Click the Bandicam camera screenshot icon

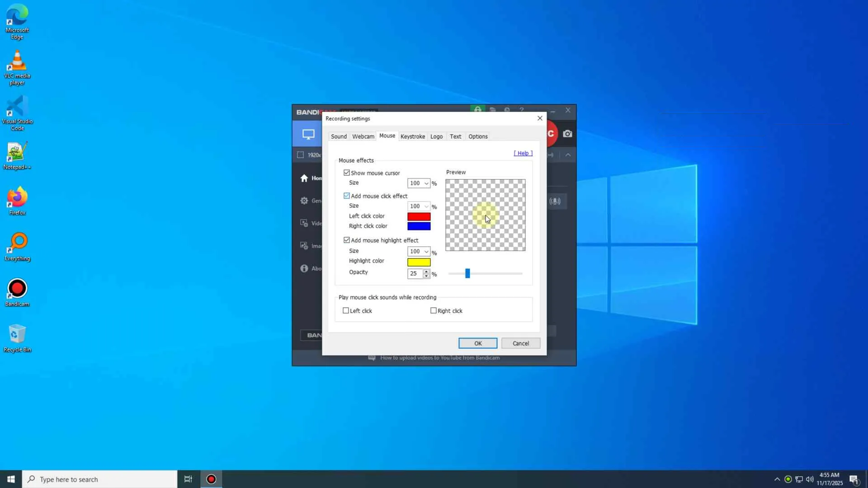(568, 134)
